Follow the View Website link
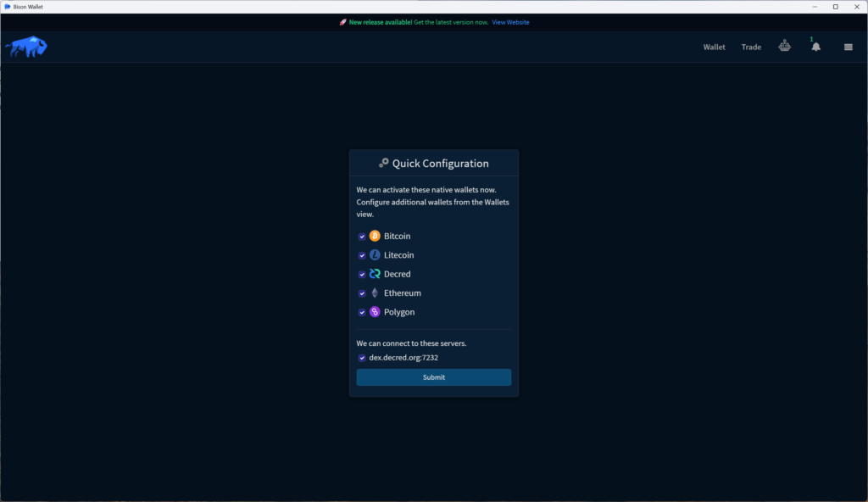Image resolution: width=868 pixels, height=502 pixels. point(510,22)
